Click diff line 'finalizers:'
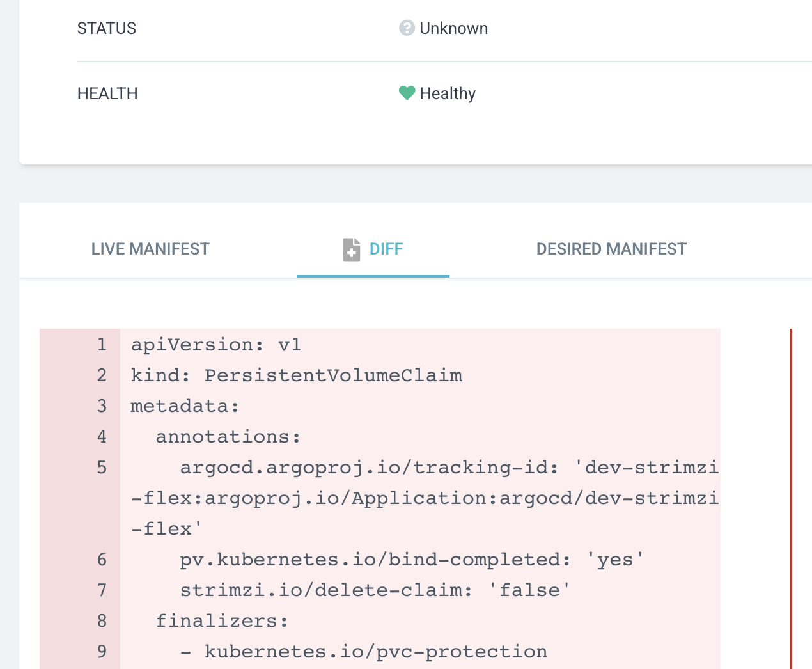812x669 pixels. tap(223, 621)
